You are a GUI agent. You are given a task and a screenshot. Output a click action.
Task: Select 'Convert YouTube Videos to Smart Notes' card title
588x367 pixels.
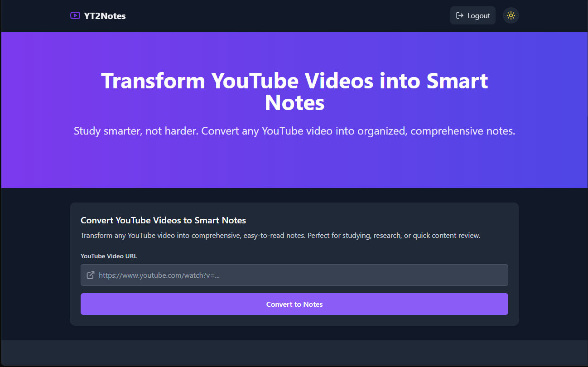pyautogui.click(x=163, y=221)
